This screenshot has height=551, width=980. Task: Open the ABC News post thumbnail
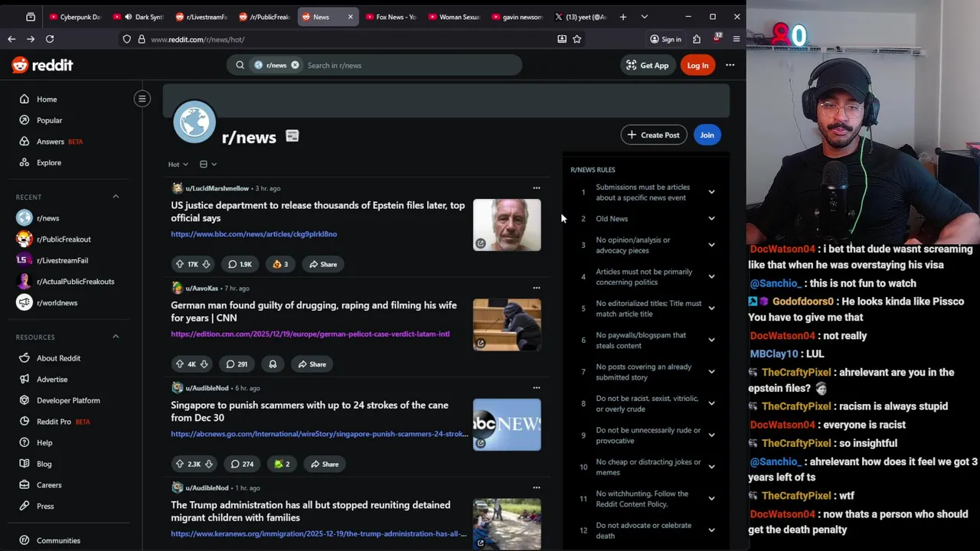507,425
